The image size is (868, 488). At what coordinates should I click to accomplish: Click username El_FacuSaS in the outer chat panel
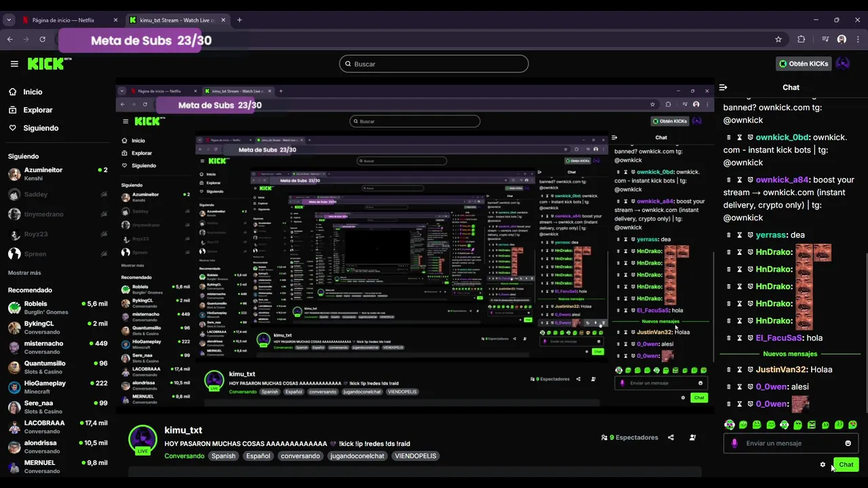click(x=779, y=338)
